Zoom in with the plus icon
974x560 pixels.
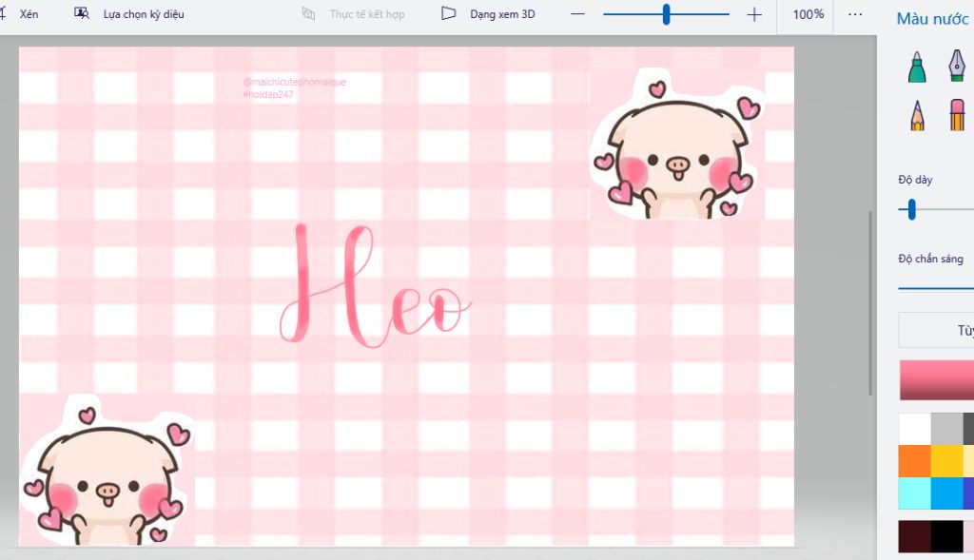(754, 13)
